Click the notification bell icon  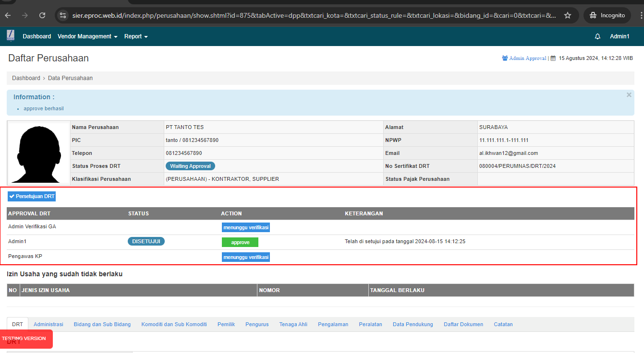pos(597,36)
